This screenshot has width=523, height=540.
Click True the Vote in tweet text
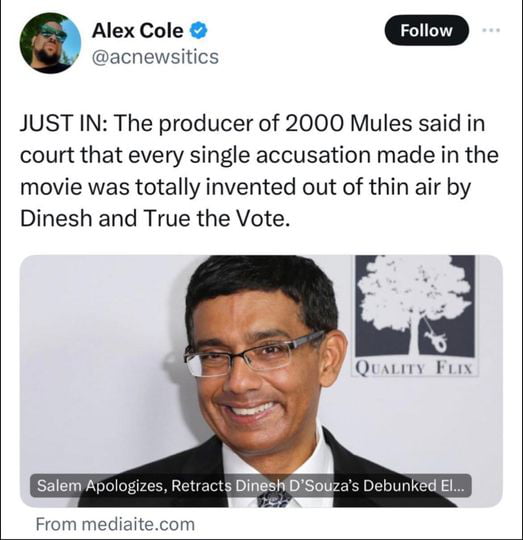(216, 218)
